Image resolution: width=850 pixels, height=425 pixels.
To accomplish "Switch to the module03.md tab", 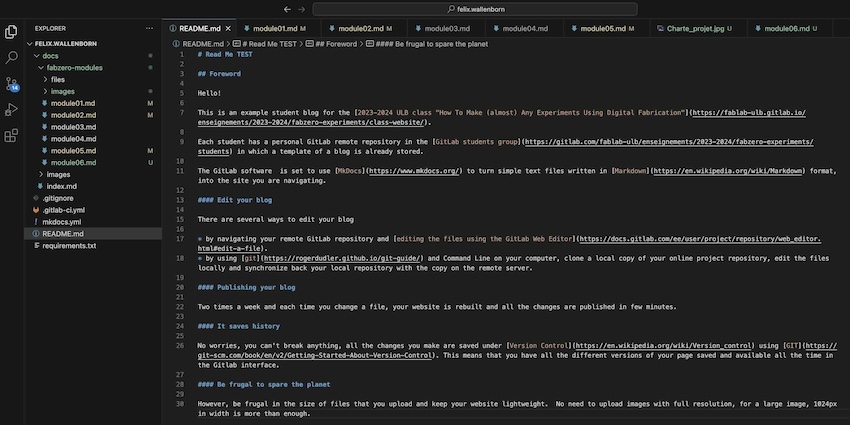I will pos(446,28).
